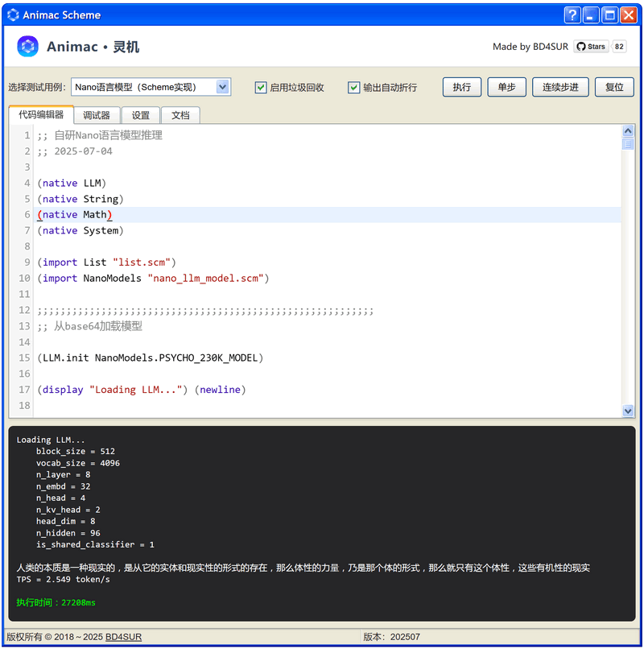Click the "版权所有 © 2018～2025" status text
Screen dimensions: 644x649
coord(55,637)
